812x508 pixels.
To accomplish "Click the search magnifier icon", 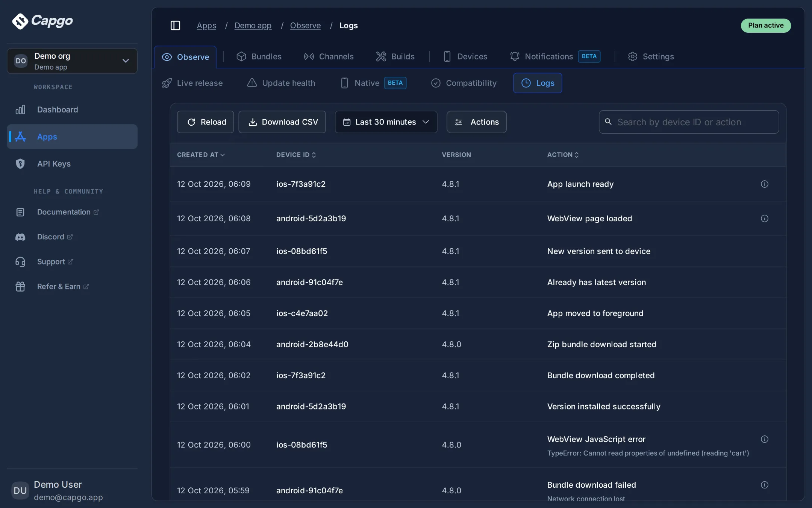I will [x=608, y=122].
